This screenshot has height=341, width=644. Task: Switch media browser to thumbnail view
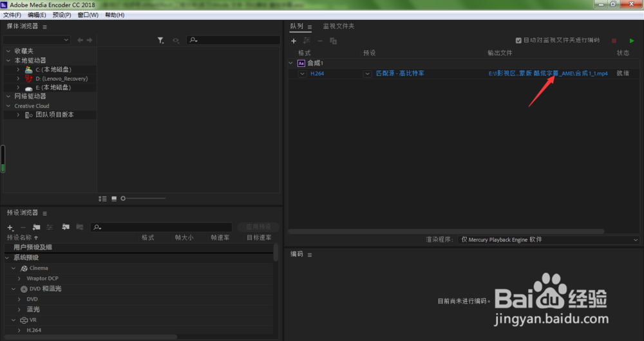pyautogui.click(x=114, y=199)
